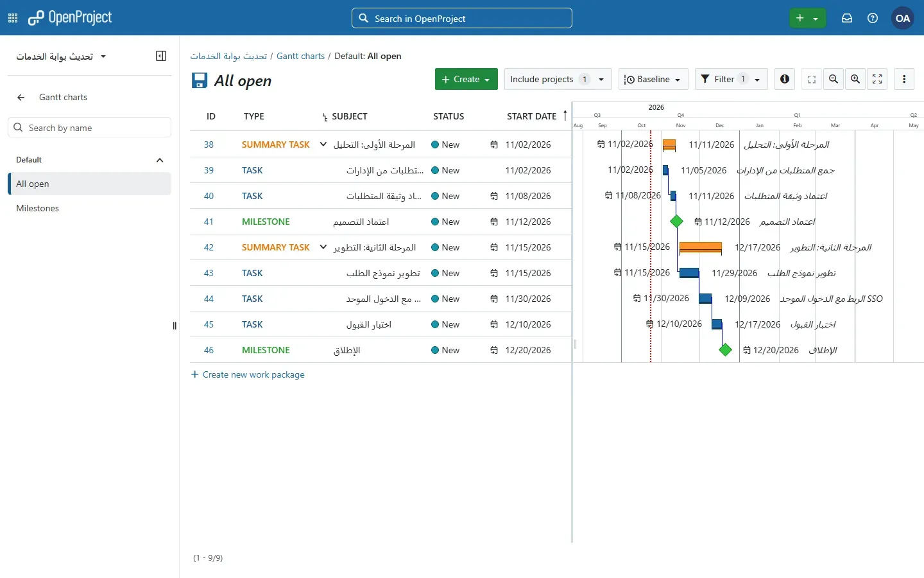Collapse the Default section in the sidebar

(160, 160)
